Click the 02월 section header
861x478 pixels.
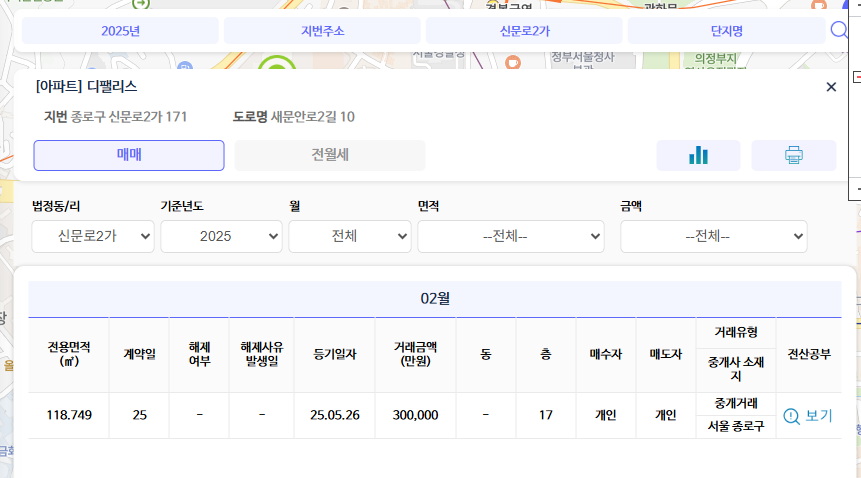point(435,299)
